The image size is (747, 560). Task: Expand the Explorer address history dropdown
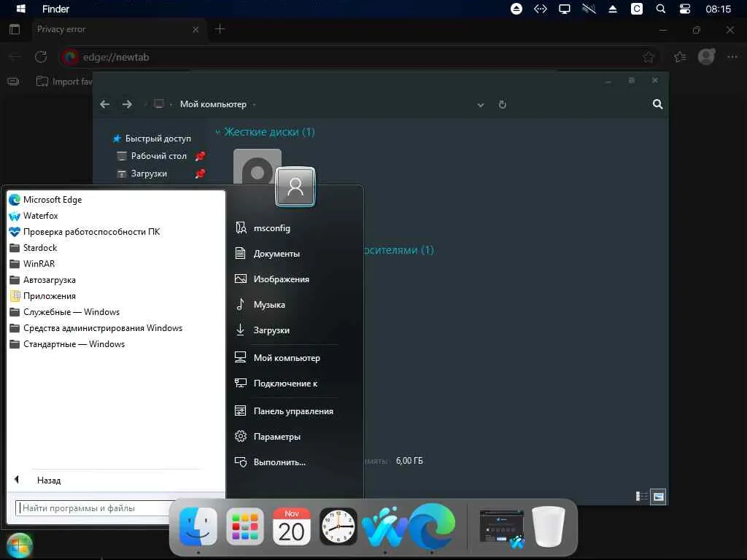(x=481, y=105)
